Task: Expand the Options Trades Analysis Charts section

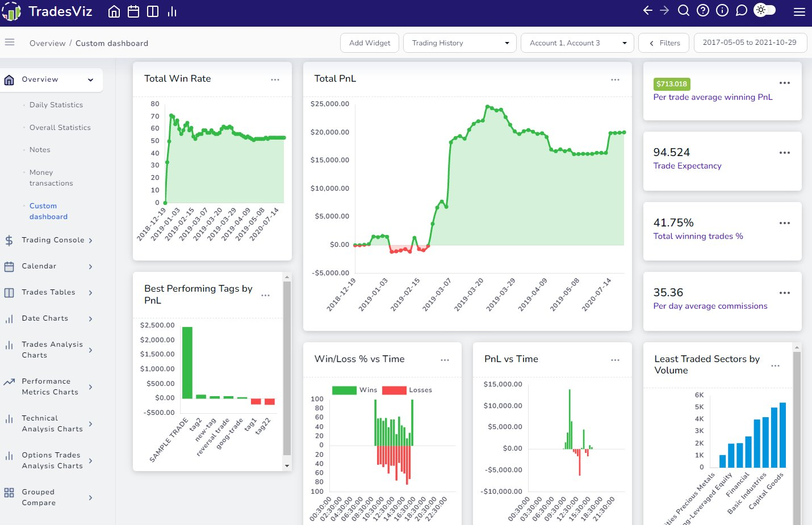Action: point(90,461)
